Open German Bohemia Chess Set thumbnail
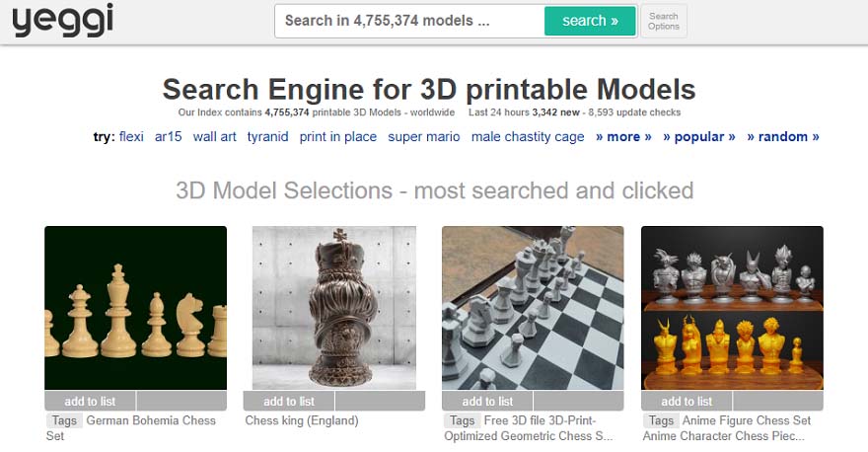The width and height of the screenshot is (868, 452). 135,308
